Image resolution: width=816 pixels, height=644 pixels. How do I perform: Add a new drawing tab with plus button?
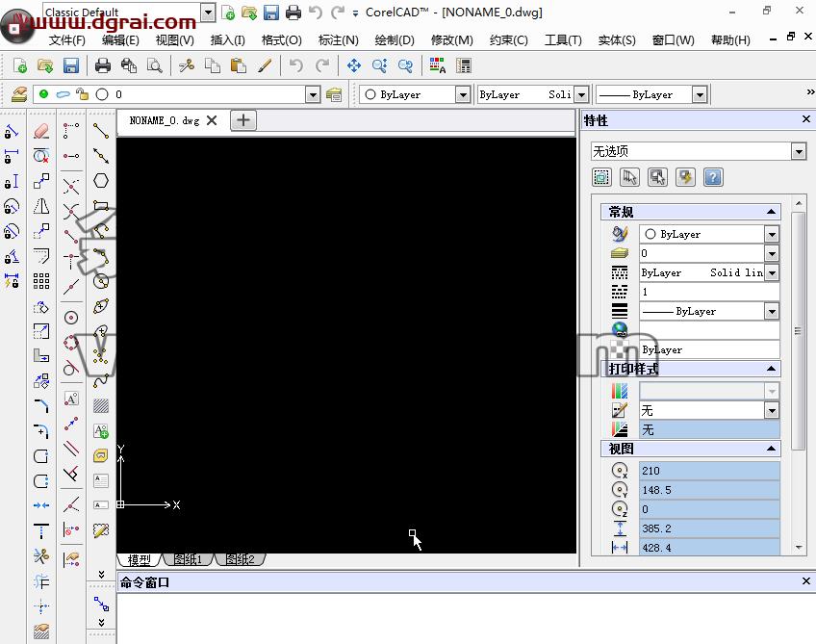click(x=243, y=120)
